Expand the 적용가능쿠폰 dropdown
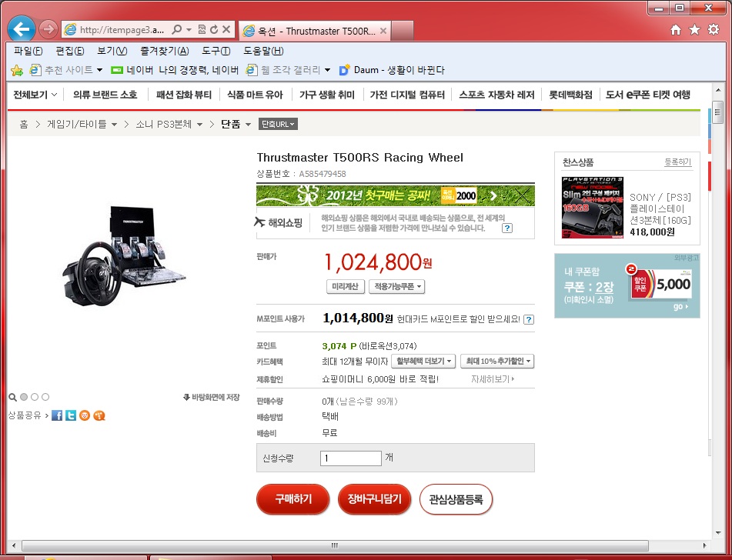The height and width of the screenshot is (560, 732). [x=397, y=286]
